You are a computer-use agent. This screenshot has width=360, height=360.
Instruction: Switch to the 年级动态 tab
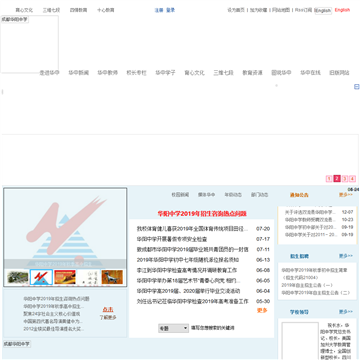(x=233, y=195)
